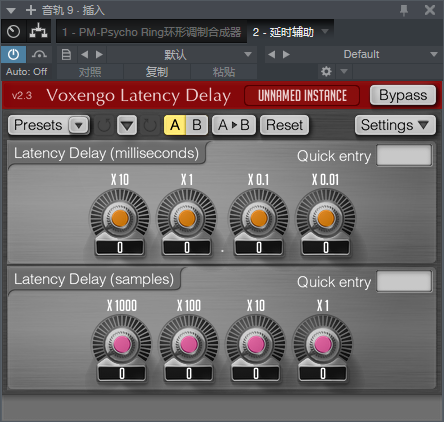
Task: Click the "Latency Delay (samples)" heading
Action: tap(94, 279)
